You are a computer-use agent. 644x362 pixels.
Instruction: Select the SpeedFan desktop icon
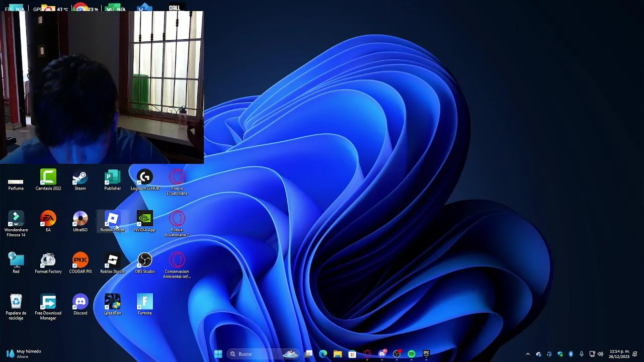[x=112, y=305]
